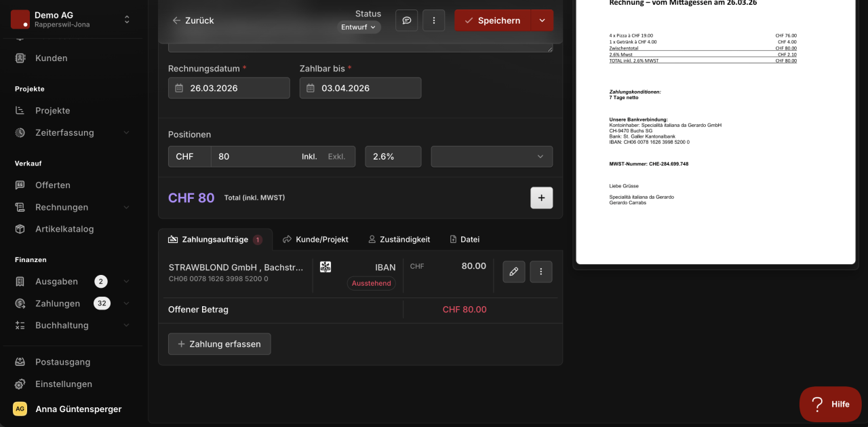This screenshot has height=427, width=868.
Task: Switch to the Exkl. tax option
Action: 336,157
